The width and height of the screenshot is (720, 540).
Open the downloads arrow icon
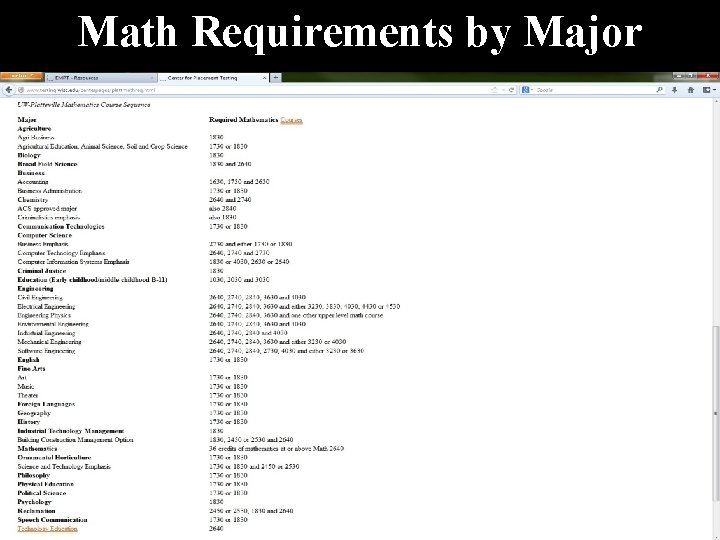tap(675, 90)
